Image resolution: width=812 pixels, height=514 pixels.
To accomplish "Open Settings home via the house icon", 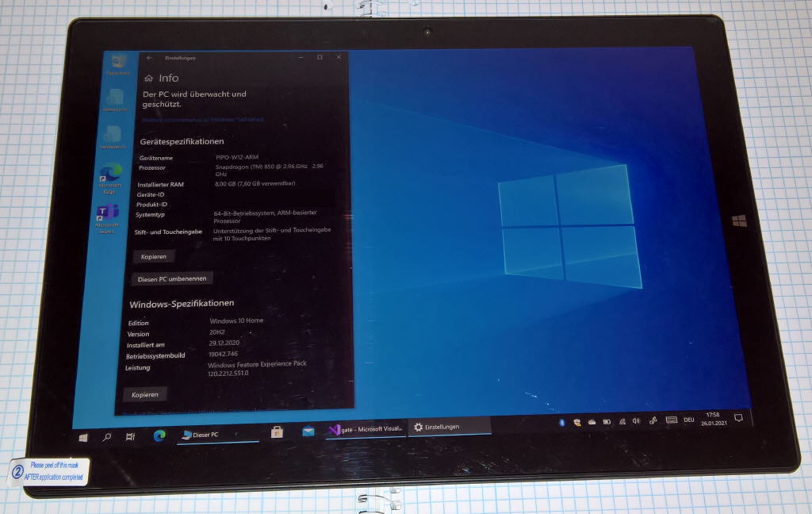I will point(148,79).
